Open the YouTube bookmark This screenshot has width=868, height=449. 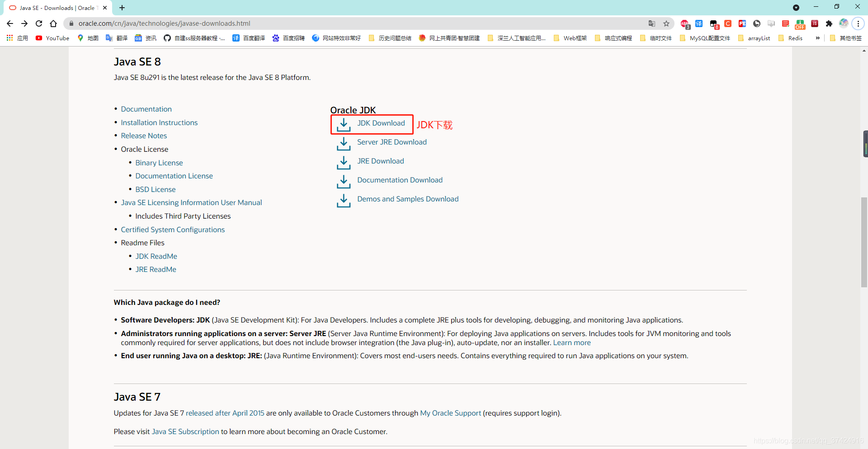coord(52,38)
